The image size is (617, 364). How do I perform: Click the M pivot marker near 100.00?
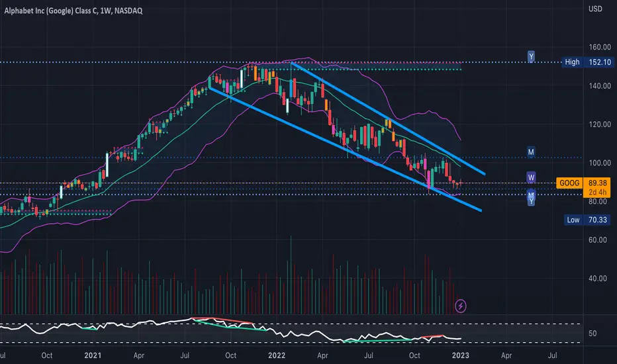tap(531, 152)
